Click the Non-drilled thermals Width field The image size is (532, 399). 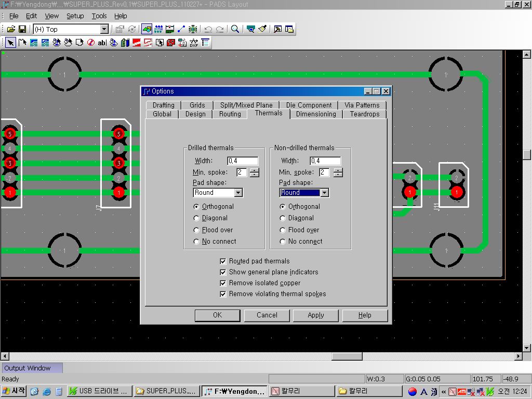click(x=325, y=161)
